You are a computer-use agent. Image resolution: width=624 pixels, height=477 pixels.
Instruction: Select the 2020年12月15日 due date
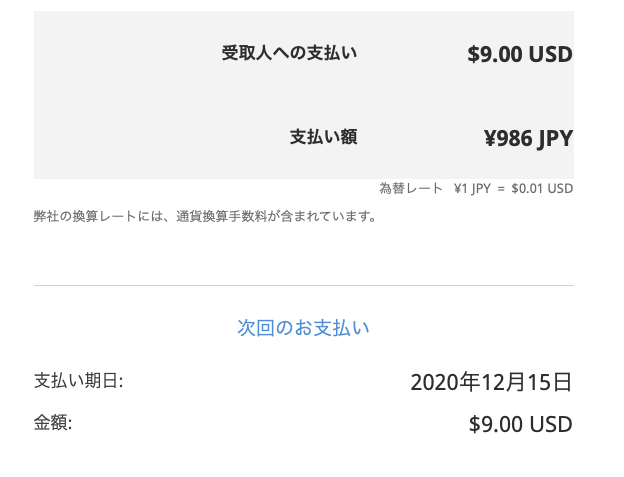(x=491, y=382)
